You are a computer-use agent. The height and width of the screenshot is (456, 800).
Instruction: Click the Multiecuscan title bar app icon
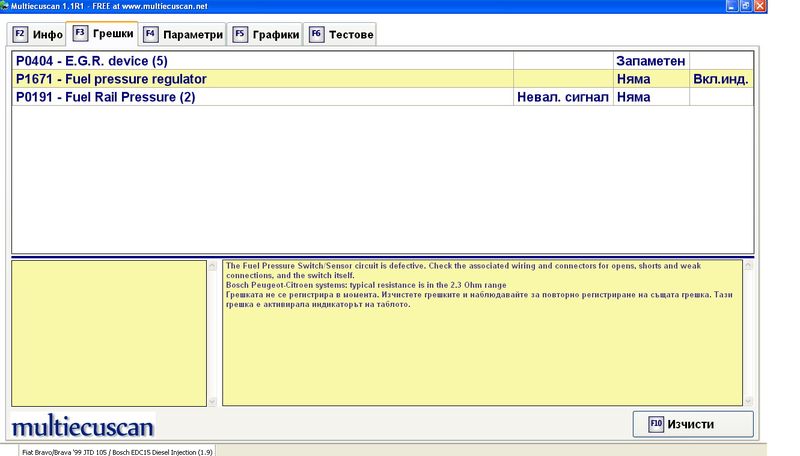(6, 6)
